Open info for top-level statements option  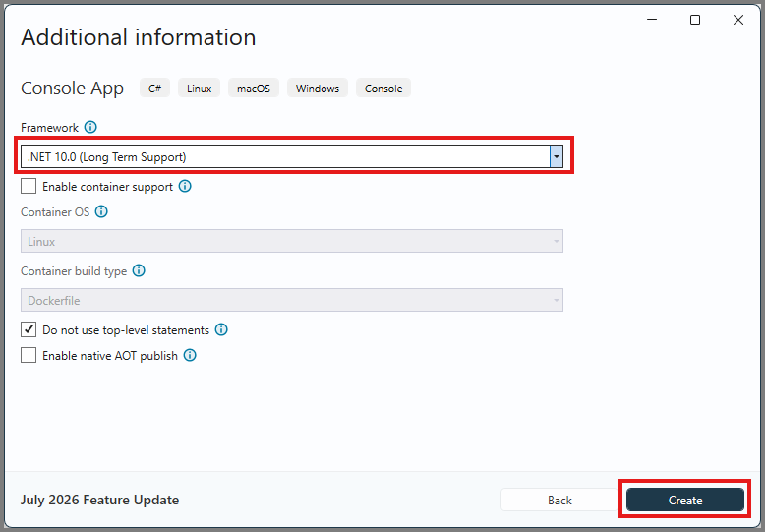(x=221, y=330)
